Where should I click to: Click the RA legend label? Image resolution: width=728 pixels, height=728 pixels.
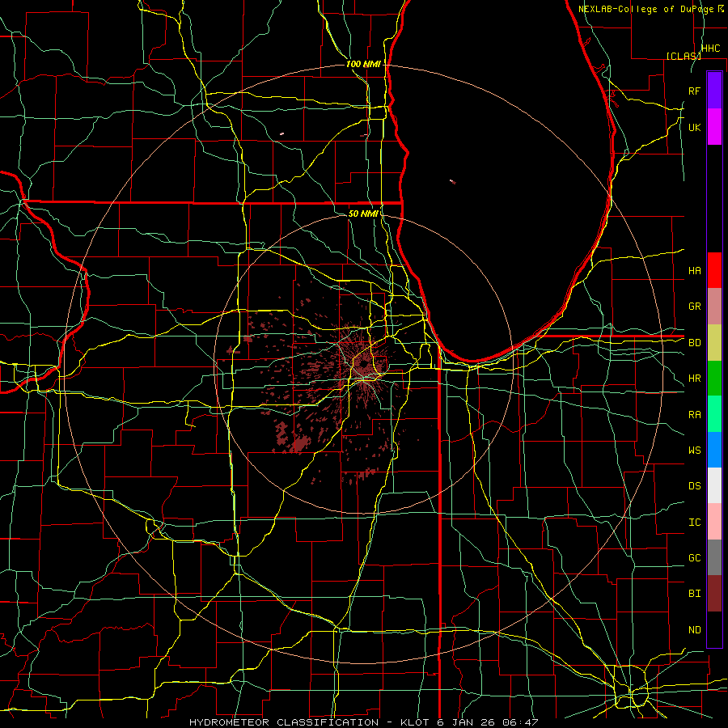(x=694, y=415)
